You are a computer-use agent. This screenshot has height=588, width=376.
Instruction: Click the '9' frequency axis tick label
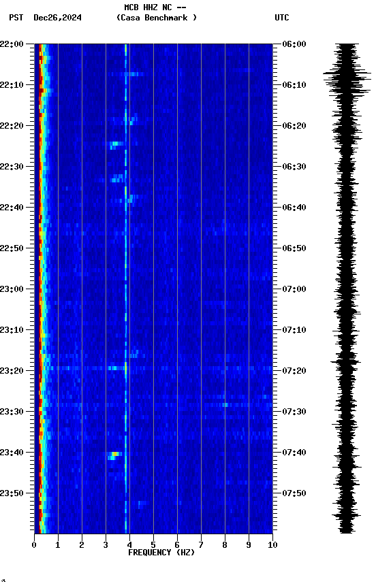point(249,545)
